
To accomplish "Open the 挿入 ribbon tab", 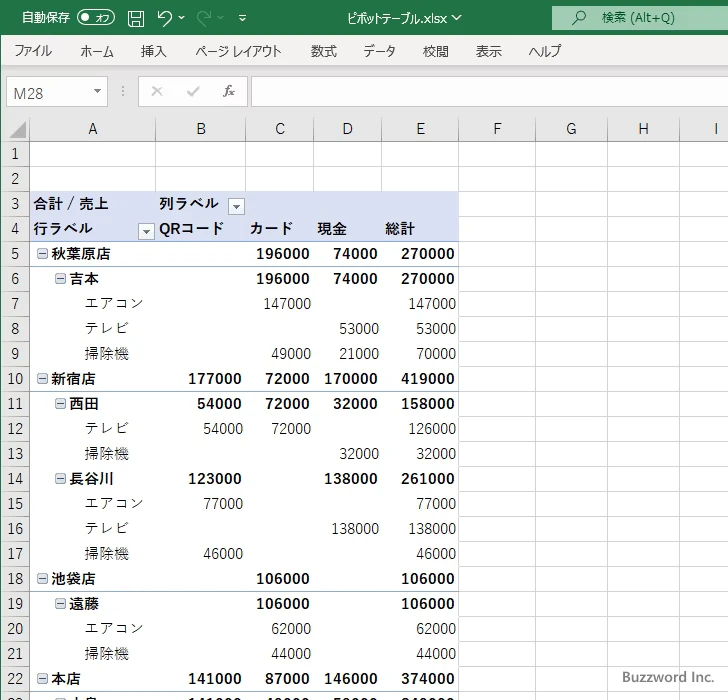I will click(x=154, y=51).
